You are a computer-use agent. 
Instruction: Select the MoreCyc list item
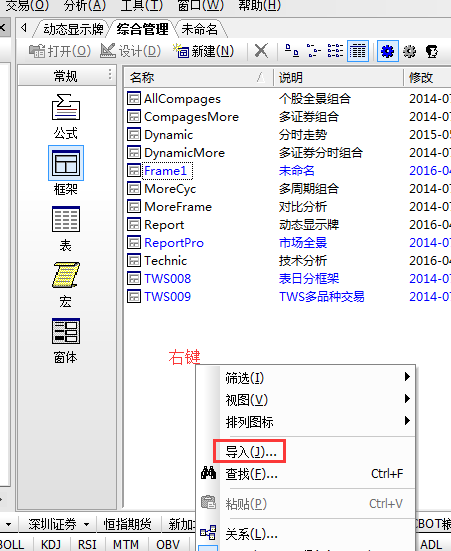170,189
